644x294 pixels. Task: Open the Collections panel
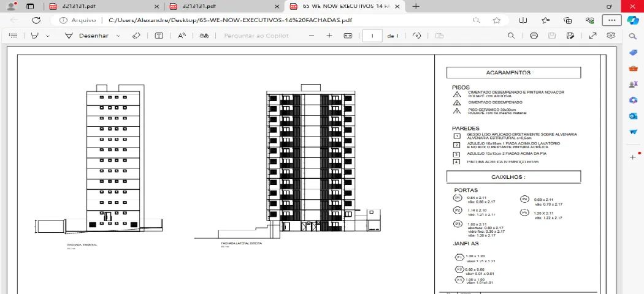pos(567,20)
